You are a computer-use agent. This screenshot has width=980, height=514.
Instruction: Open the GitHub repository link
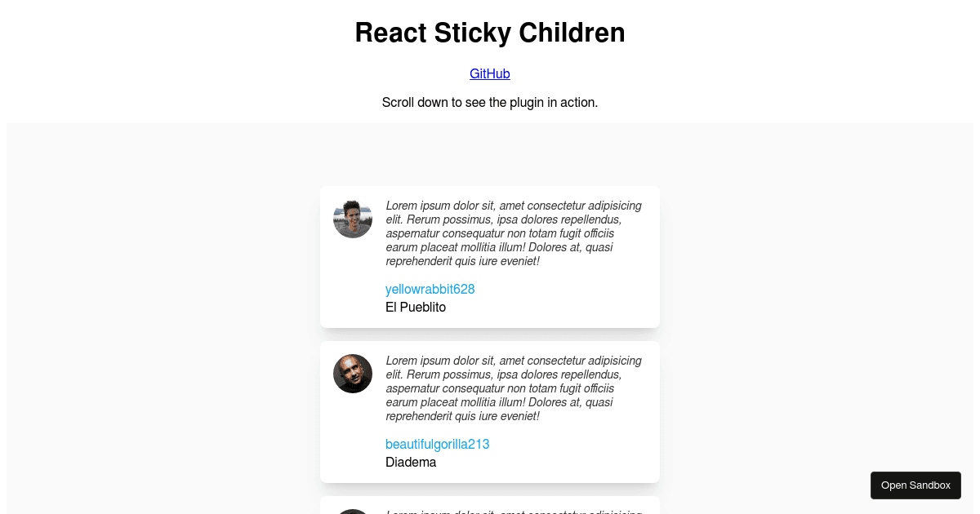coord(489,73)
